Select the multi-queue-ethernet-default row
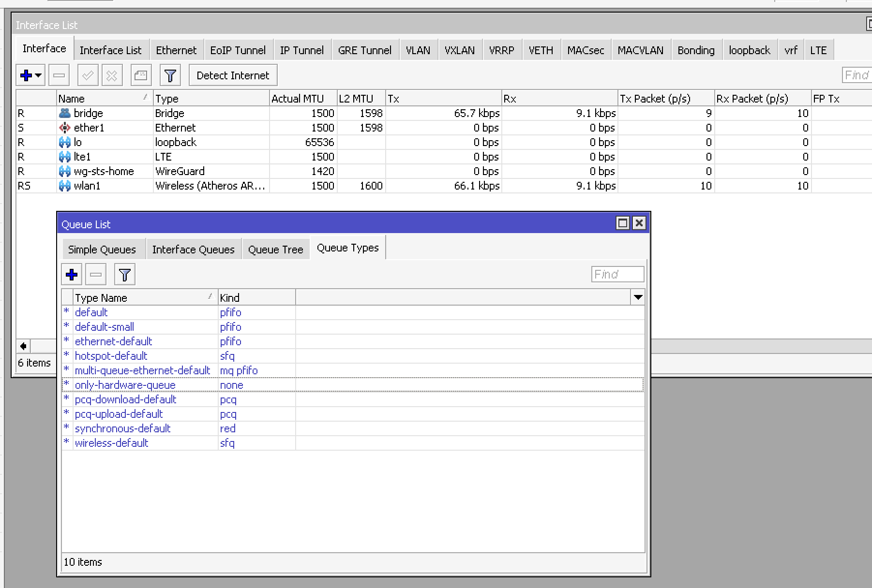 coord(353,370)
